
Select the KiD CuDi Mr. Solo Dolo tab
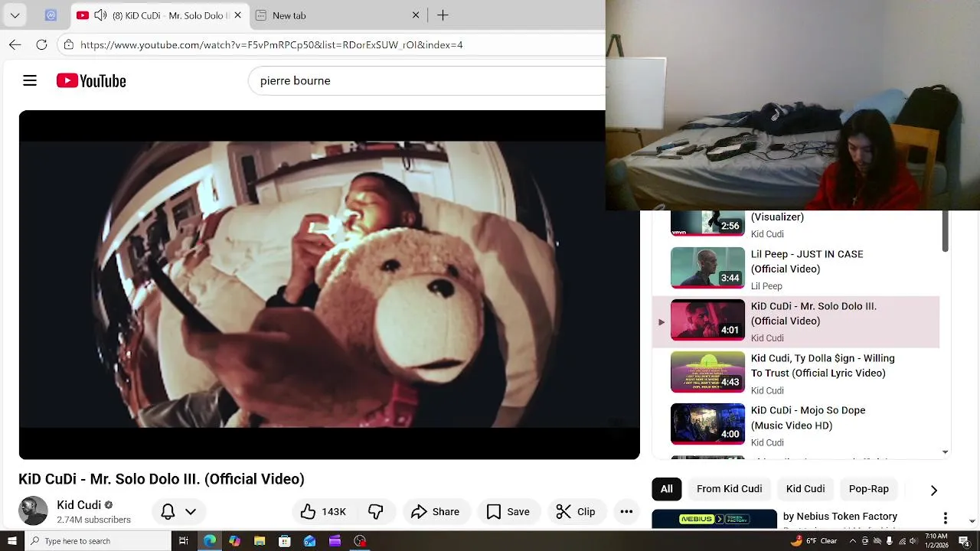click(159, 15)
